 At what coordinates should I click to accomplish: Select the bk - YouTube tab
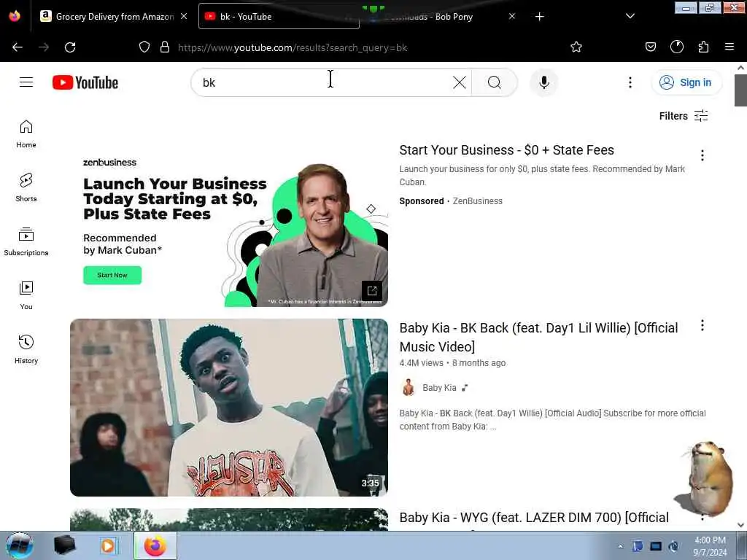pos(279,17)
